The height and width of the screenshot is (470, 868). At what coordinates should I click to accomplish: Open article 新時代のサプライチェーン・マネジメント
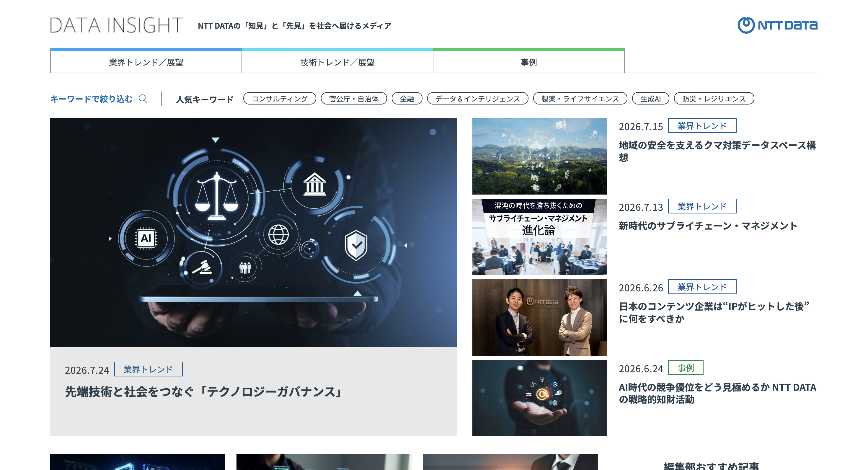(x=708, y=226)
